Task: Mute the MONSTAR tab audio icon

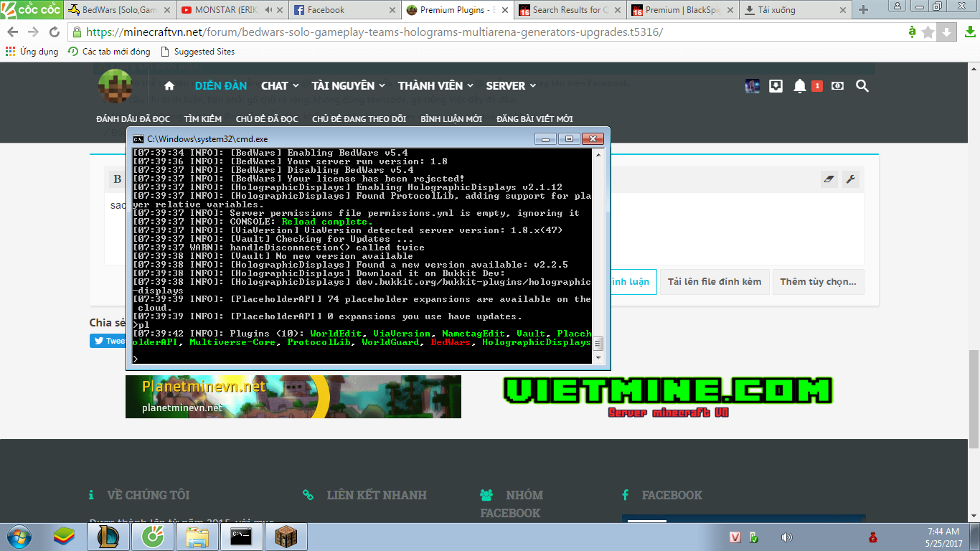Action: [268, 10]
